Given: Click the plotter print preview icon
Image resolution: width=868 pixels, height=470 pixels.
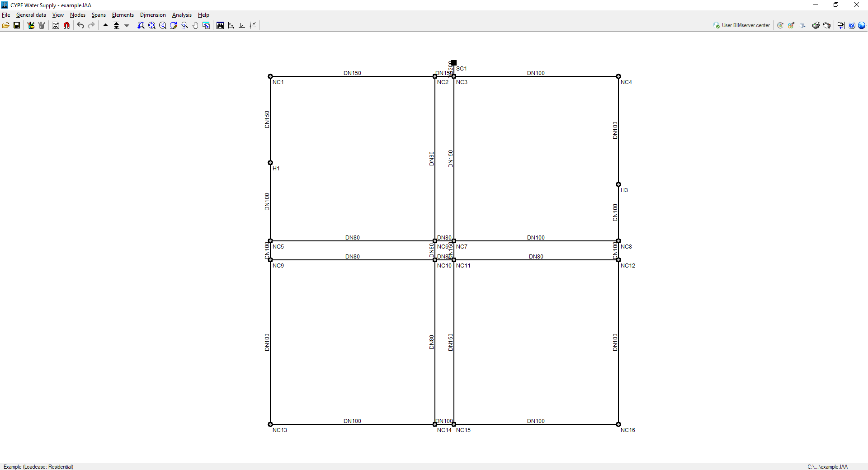Looking at the screenshot, I should click(827, 25).
